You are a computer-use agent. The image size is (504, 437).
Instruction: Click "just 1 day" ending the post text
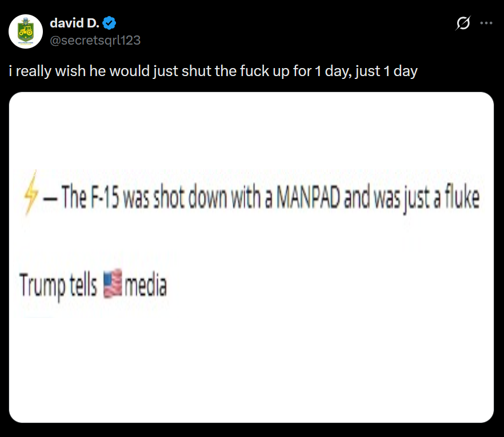point(386,71)
